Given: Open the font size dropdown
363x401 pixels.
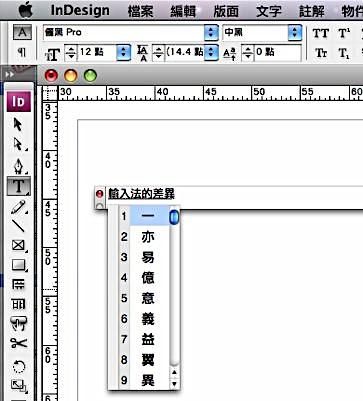Looking at the screenshot, I should [123, 52].
